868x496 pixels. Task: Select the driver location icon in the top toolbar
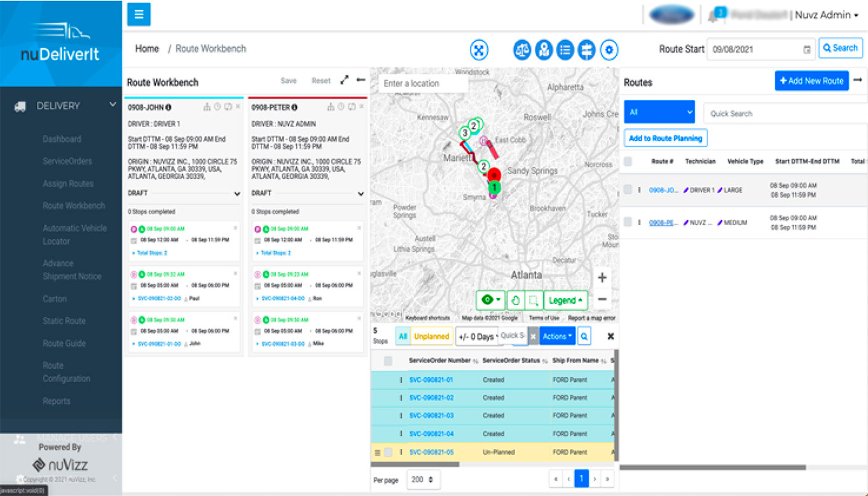(x=544, y=49)
